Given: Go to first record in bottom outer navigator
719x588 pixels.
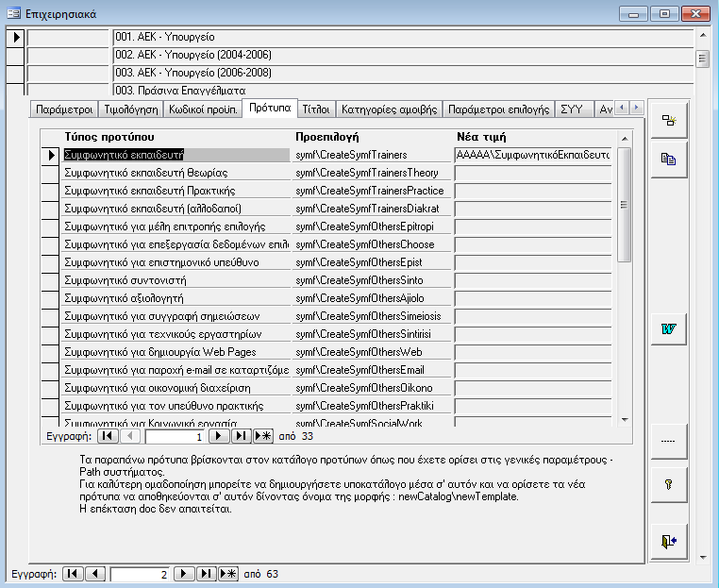Looking at the screenshot, I should tap(74, 574).
